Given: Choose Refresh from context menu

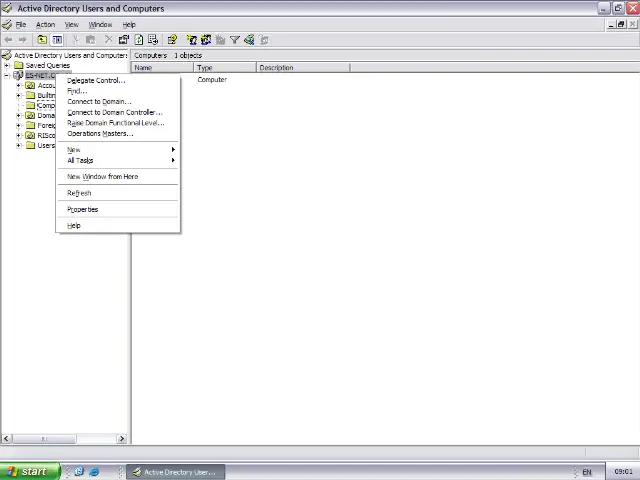Looking at the screenshot, I should tap(118, 193).
